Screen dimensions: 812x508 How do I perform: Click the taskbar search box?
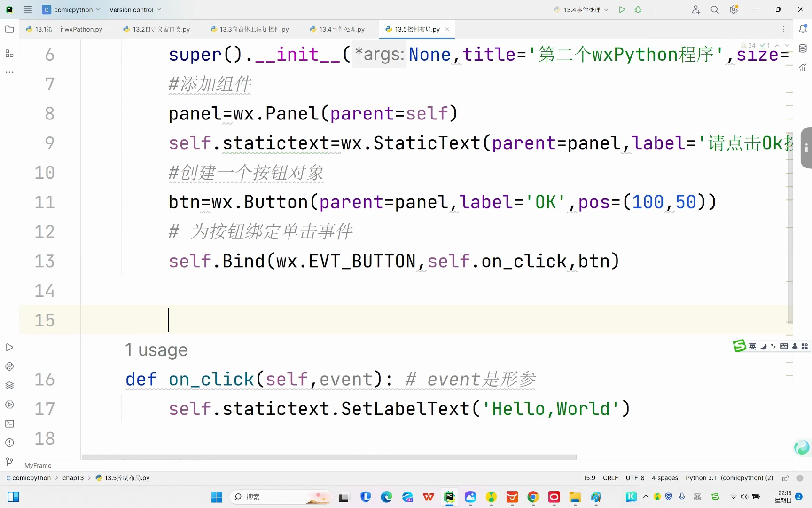click(281, 497)
